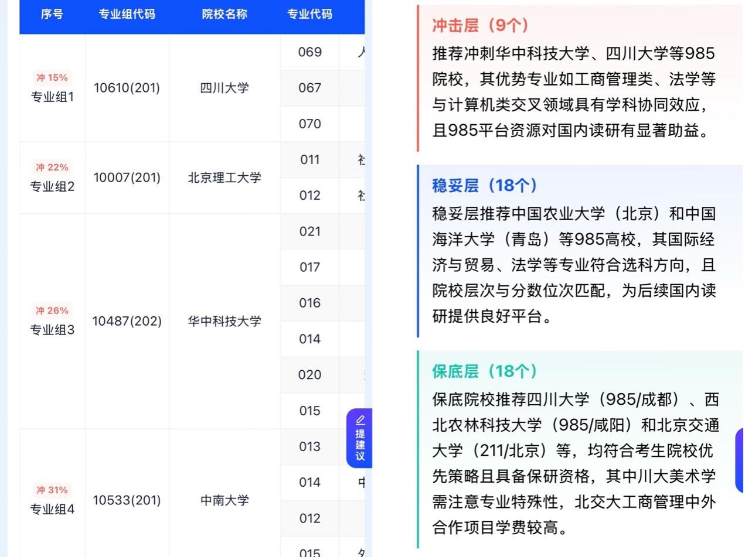
Task: Click major code 012 of 中南大学
Action: click(x=309, y=518)
